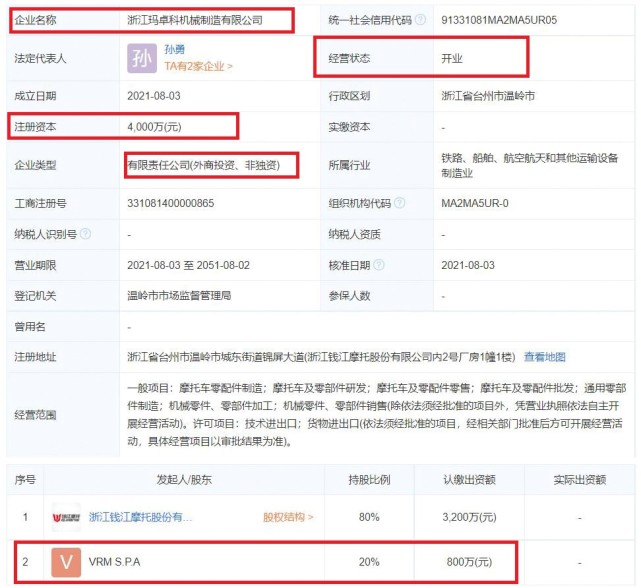Click the 钱江摩托 company logo thumbnail

point(66,517)
